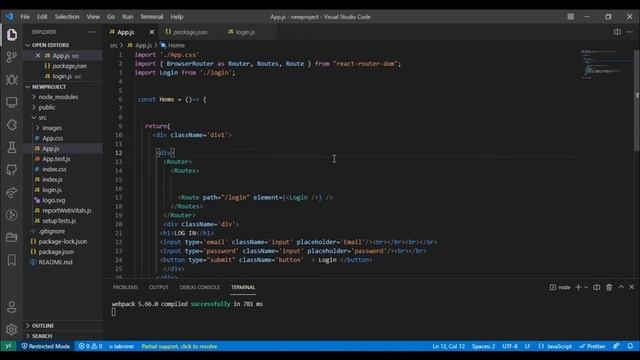This screenshot has width=640, height=360.
Task: Collapse the src folder
Action: tap(42, 118)
